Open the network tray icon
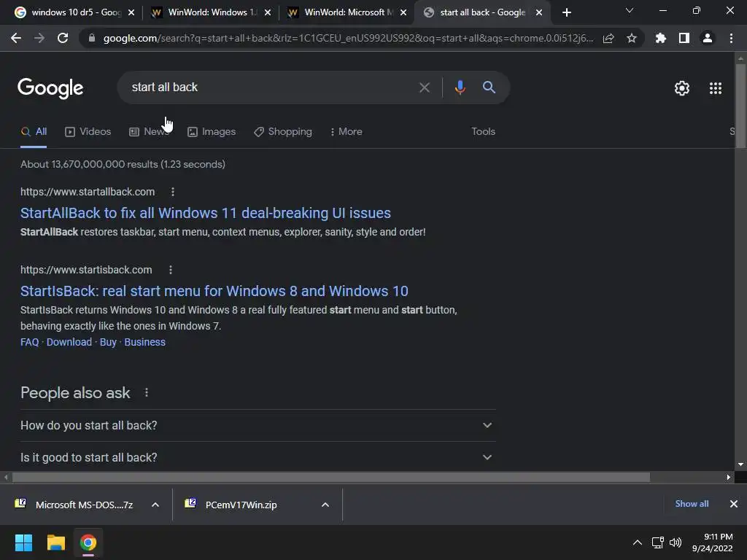Image resolution: width=747 pixels, height=560 pixels. click(658, 542)
